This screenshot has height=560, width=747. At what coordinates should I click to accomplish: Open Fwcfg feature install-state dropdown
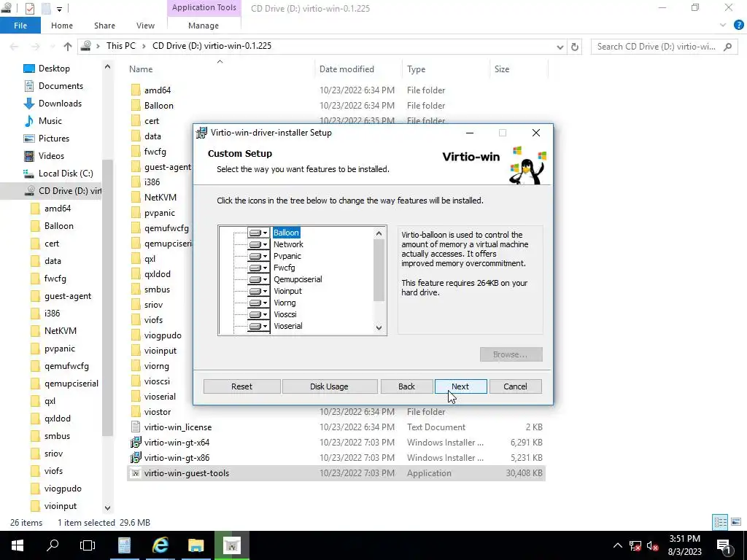pos(258,268)
